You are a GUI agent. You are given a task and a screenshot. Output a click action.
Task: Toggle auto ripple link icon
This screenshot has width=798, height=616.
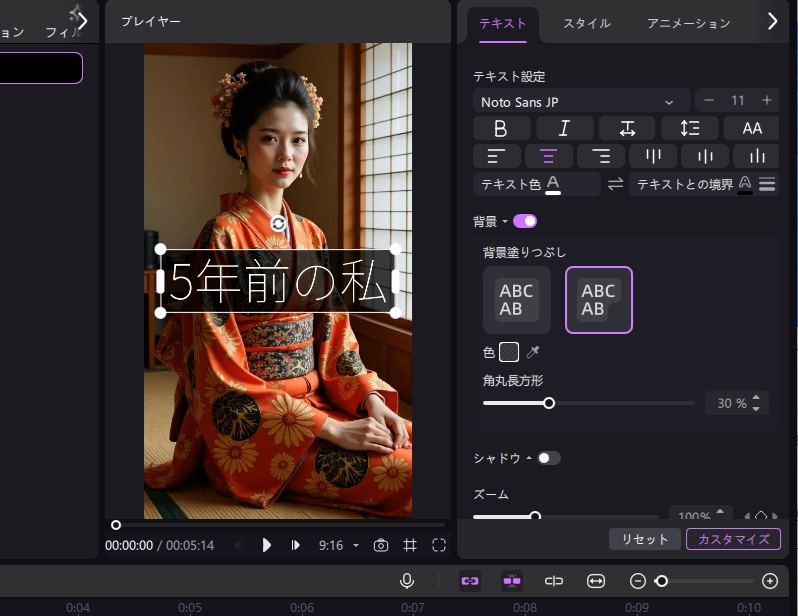tap(470, 581)
